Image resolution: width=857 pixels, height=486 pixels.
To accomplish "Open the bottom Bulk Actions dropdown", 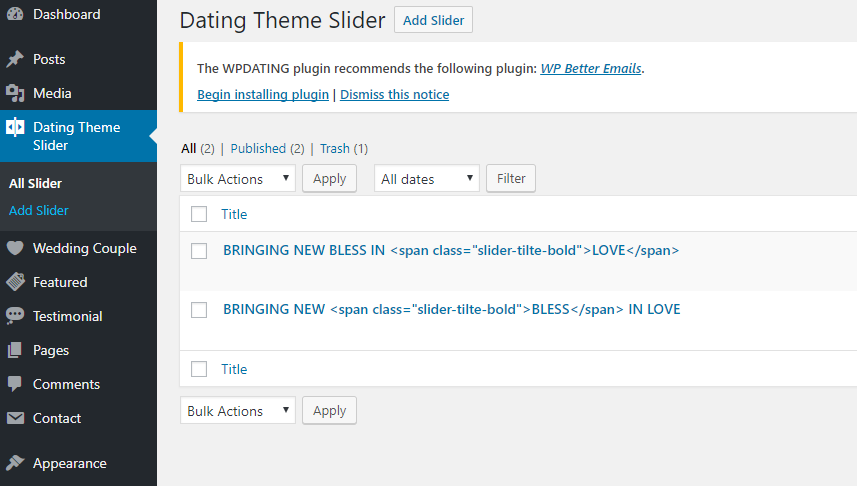I will (x=238, y=411).
